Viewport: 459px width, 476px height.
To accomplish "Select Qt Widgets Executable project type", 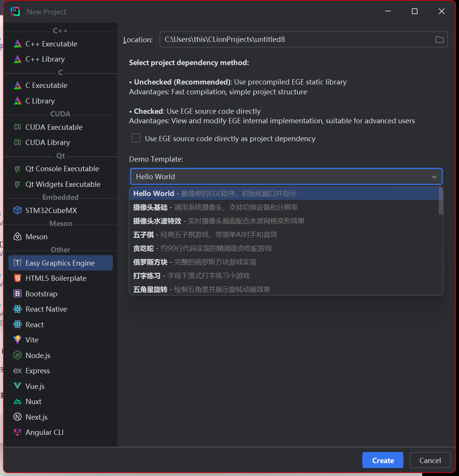I will tap(63, 184).
